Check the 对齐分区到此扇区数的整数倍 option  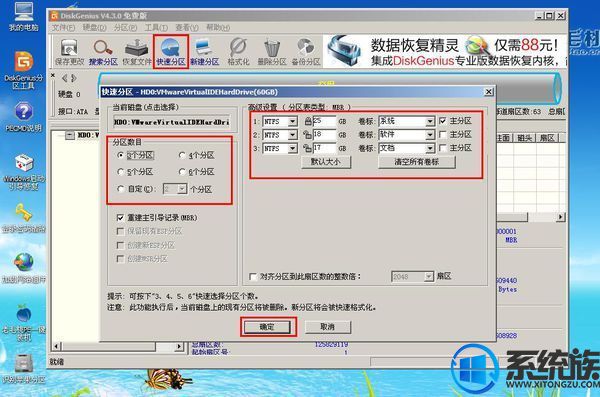253,276
